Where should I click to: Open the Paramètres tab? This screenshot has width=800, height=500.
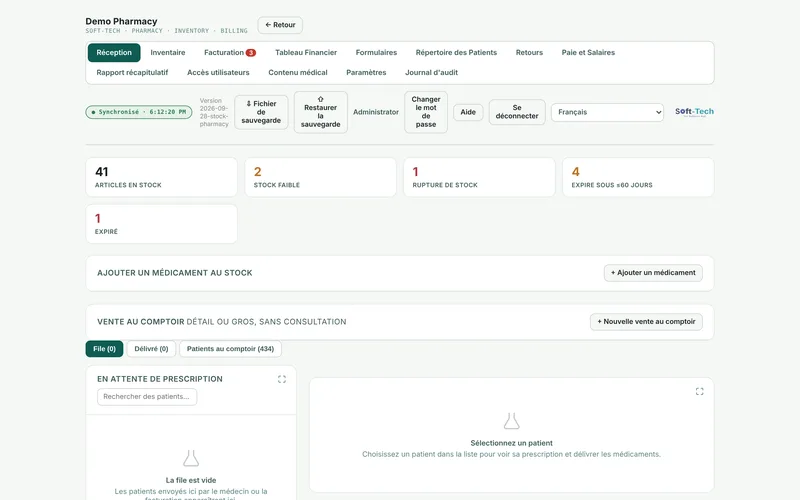click(366, 72)
